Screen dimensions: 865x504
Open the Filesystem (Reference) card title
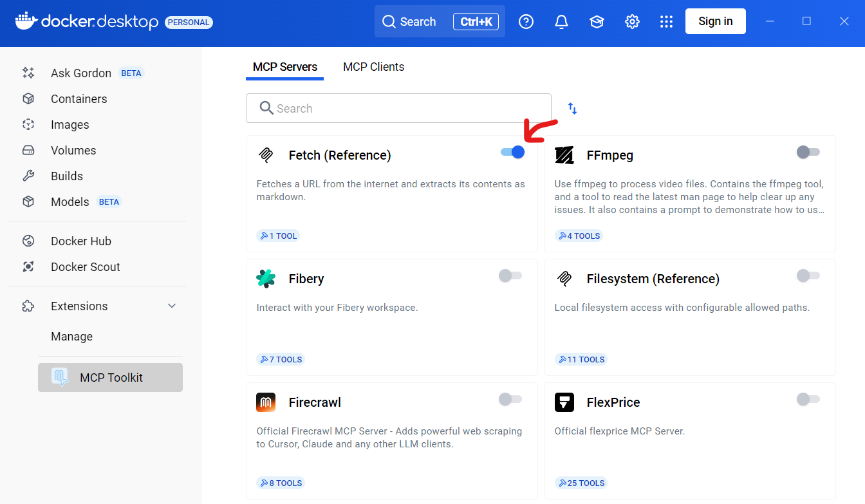[653, 279]
